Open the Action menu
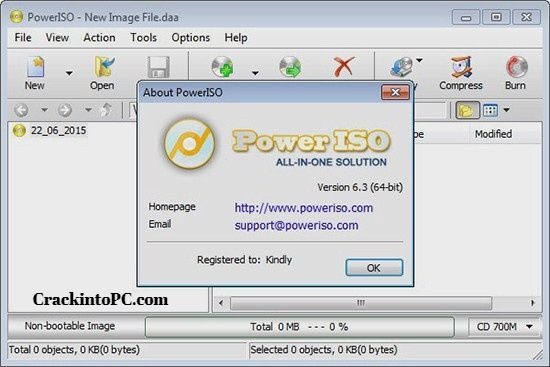The width and height of the screenshot is (550, 367). [99, 38]
